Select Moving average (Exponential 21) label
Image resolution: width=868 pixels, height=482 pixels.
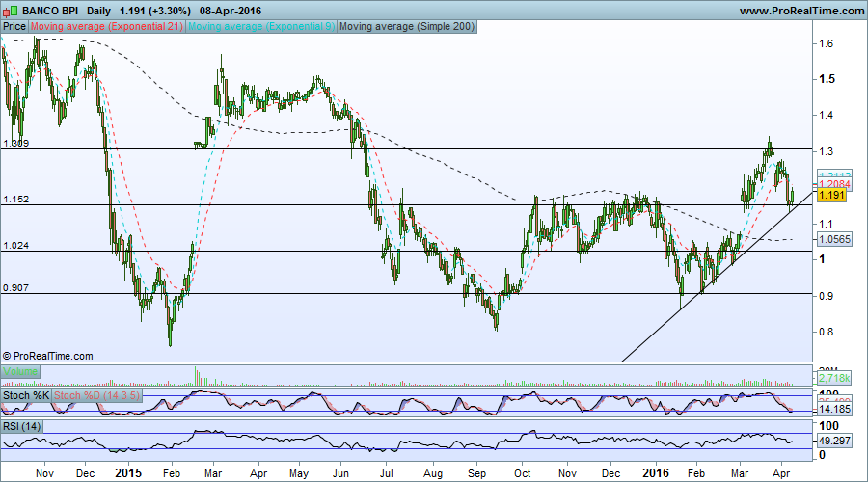(106, 26)
